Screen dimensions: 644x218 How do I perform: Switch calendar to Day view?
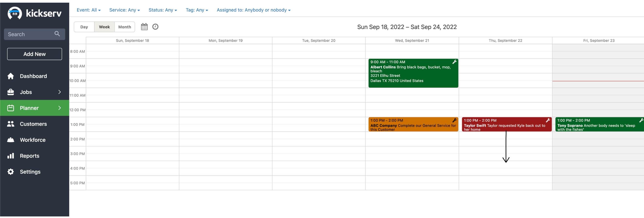[84, 27]
